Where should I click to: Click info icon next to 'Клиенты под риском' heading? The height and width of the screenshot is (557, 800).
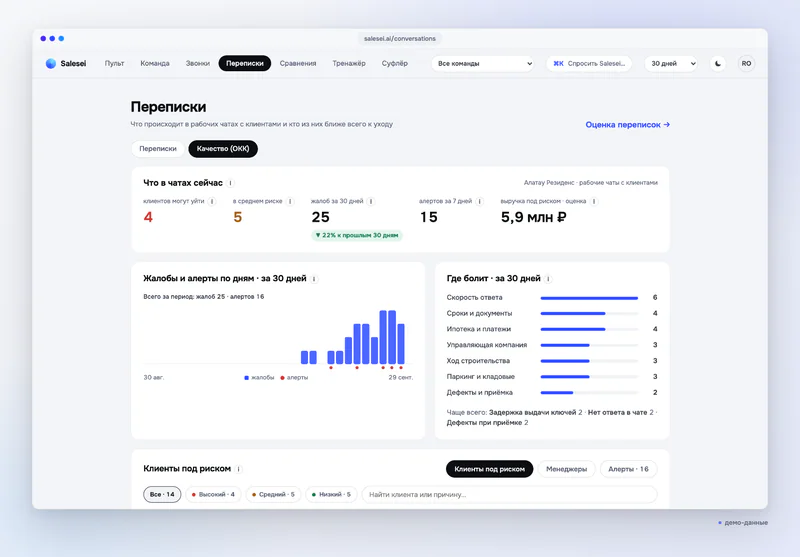coord(238,469)
